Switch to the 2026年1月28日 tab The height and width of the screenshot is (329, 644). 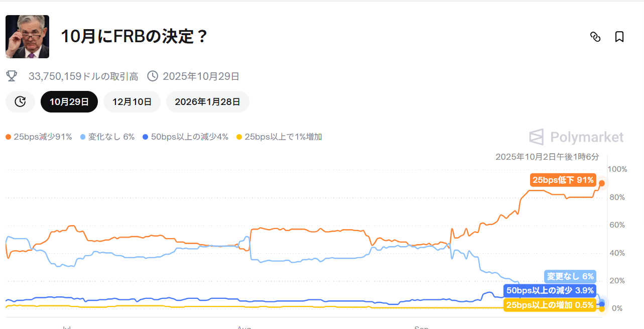(207, 101)
